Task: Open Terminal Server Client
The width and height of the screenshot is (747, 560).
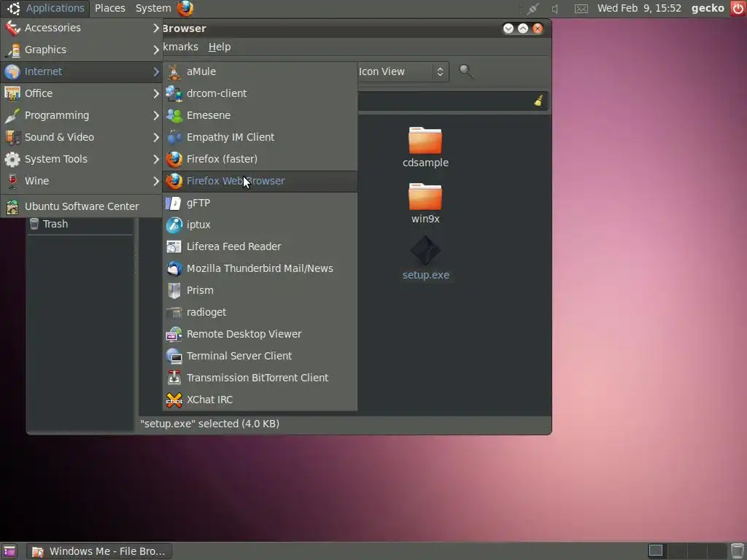Action: (x=260, y=356)
